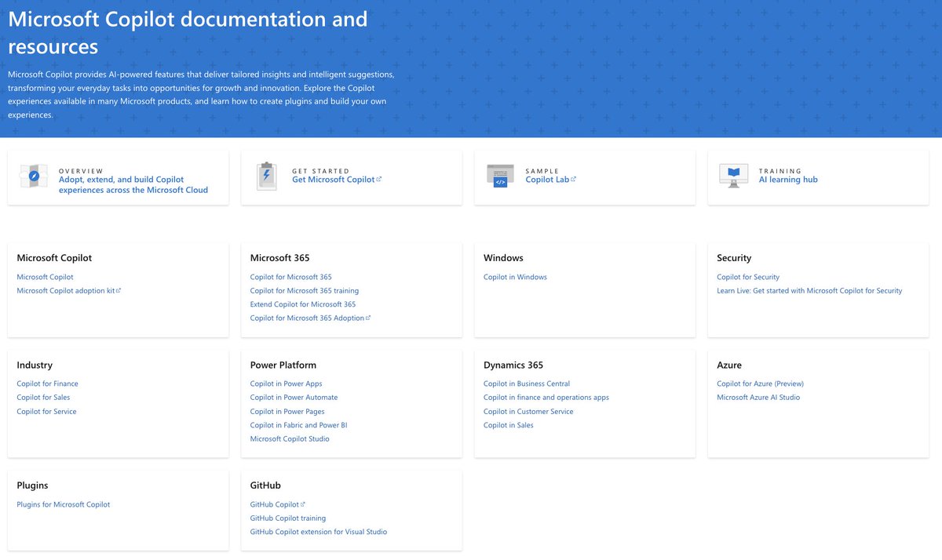Open Copilot for Microsoft 365 training link

pyautogui.click(x=305, y=291)
